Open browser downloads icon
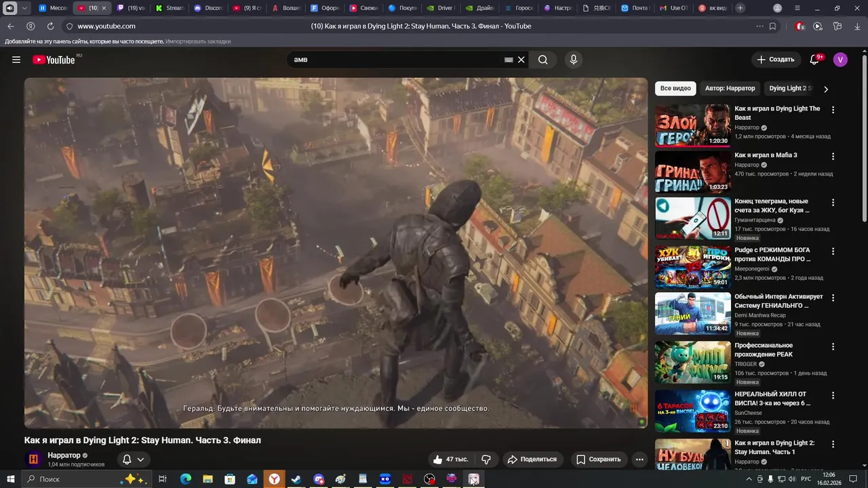This screenshot has height=488, width=868. tap(858, 26)
